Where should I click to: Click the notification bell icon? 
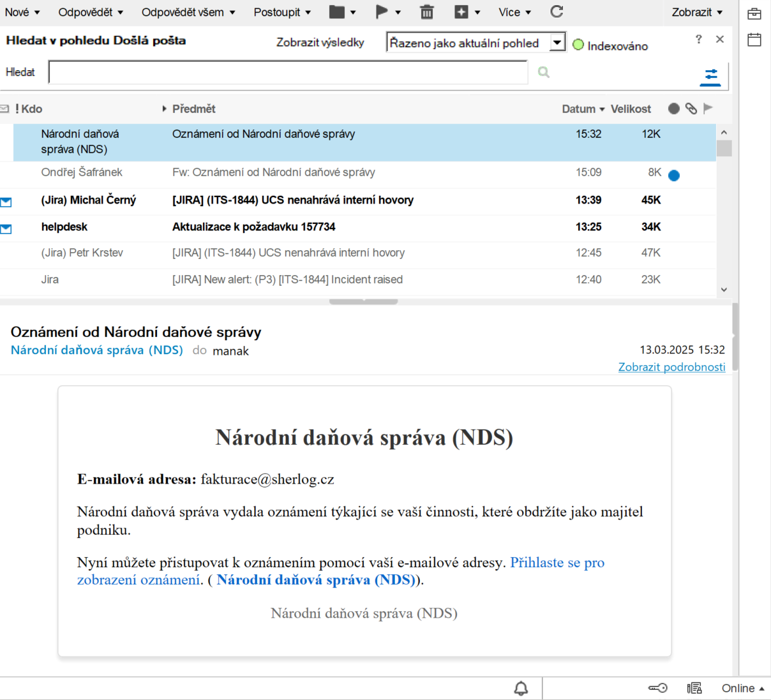coord(521,689)
